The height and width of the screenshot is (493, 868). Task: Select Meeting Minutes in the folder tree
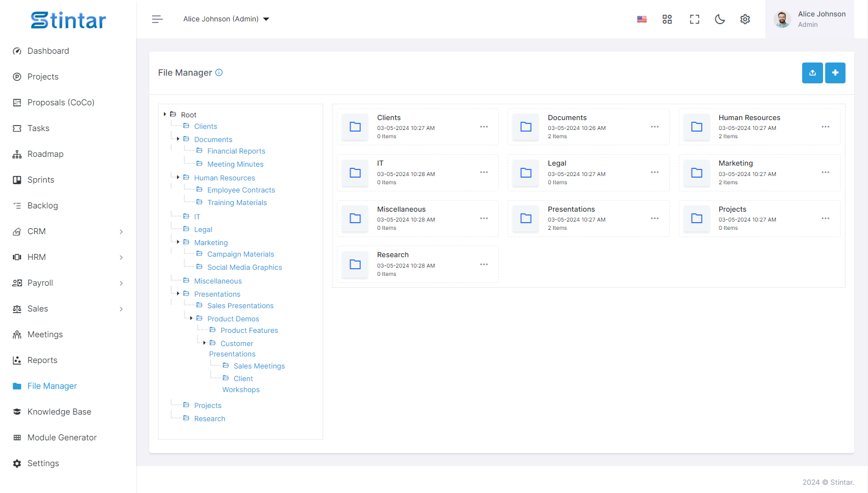235,164
